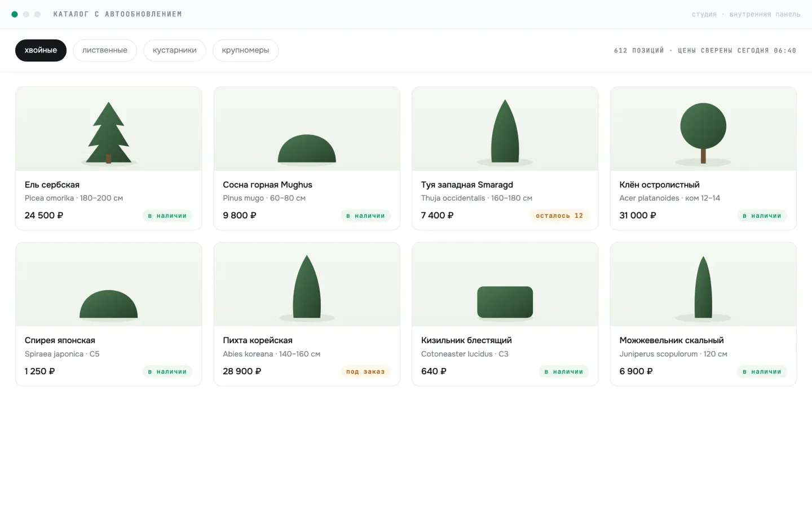Open the Спирея японская shrub illustration
This screenshot has height=508, width=812.
(109, 304)
